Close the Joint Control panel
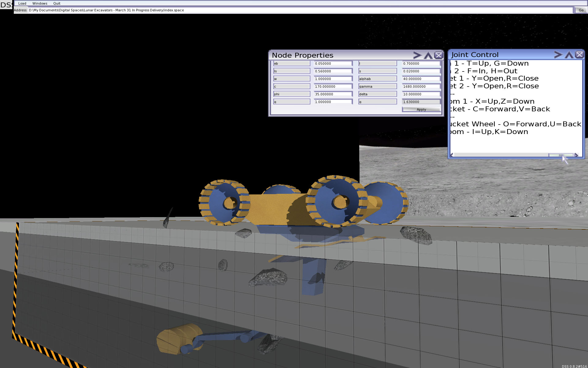The width and height of the screenshot is (588, 368). 579,55
